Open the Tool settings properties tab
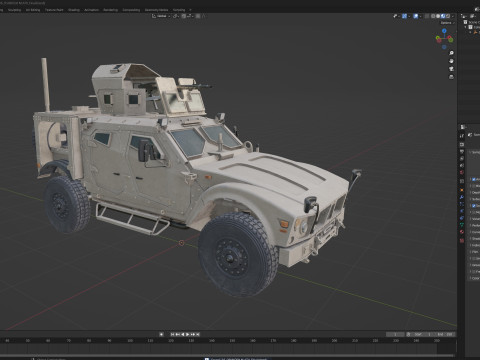Viewport: 480px width, 360px height. point(462,136)
